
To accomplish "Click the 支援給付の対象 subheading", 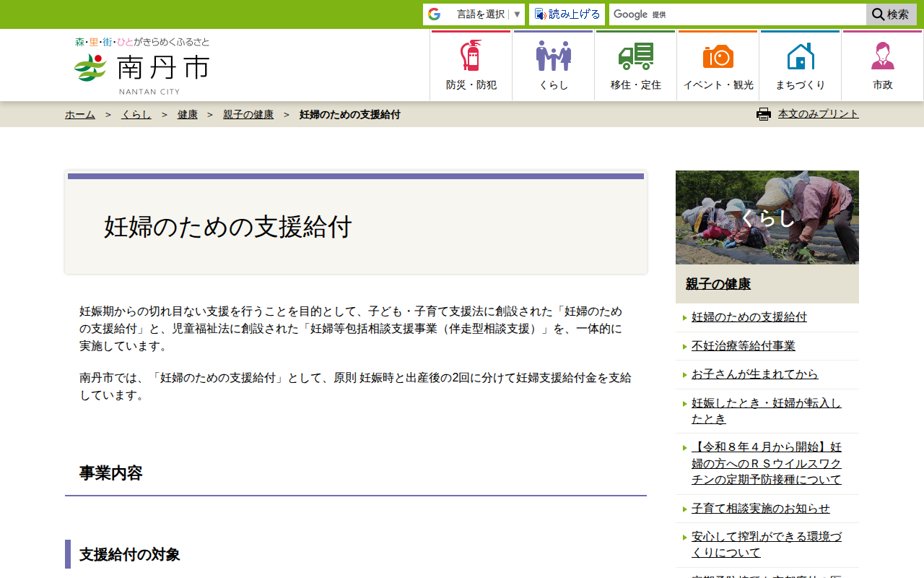I will pyautogui.click(x=130, y=554).
